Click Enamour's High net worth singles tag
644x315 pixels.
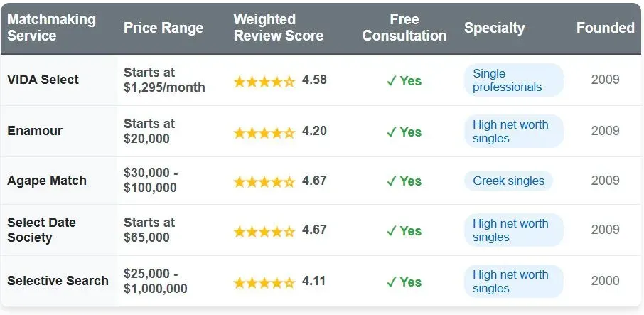coord(513,132)
